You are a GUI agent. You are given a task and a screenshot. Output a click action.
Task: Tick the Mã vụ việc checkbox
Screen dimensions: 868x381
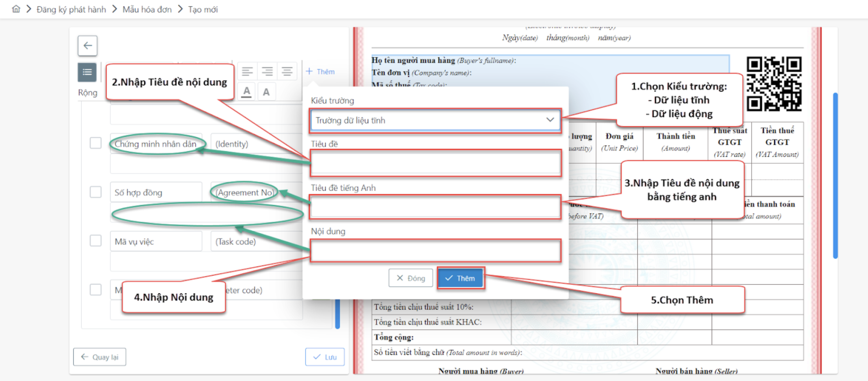[x=95, y=241]
